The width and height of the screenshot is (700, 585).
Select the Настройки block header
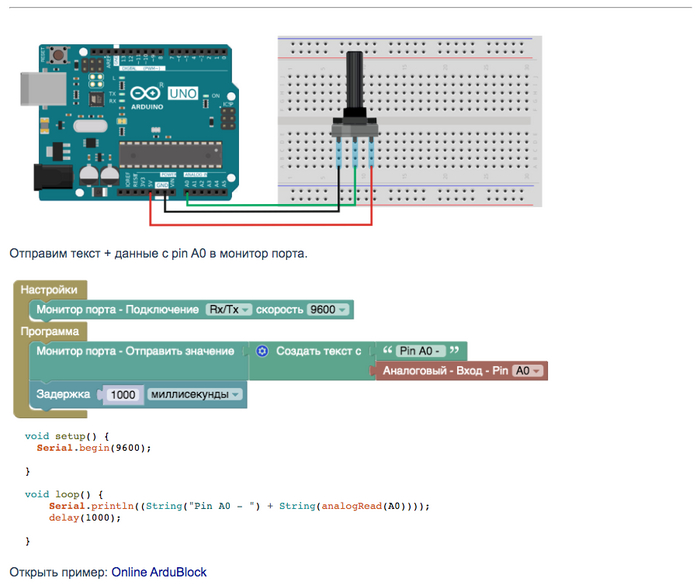pos(49,289)
